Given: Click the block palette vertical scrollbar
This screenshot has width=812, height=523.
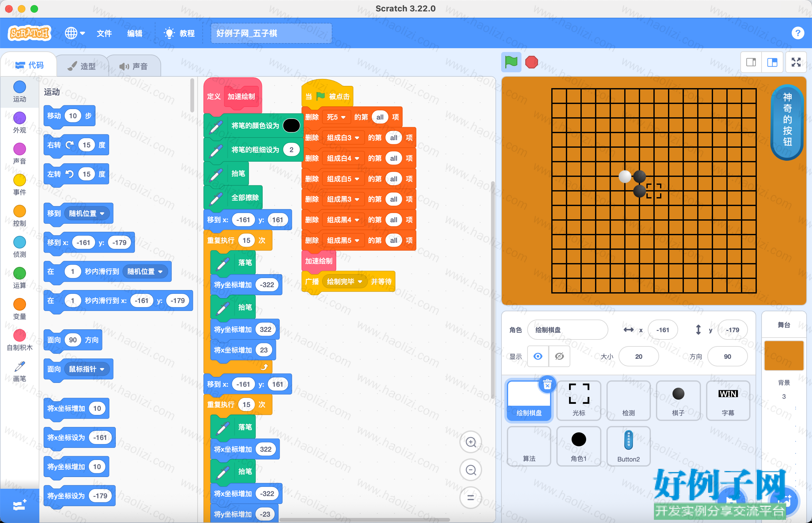Looking at the screenshot, I should pyautogui.click(x=192, y=95).
